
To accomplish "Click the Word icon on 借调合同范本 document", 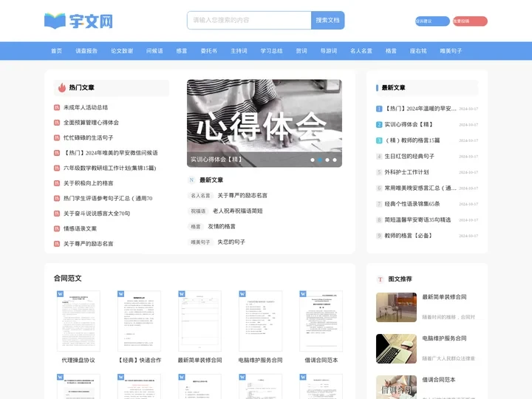I will click(303, 294).
